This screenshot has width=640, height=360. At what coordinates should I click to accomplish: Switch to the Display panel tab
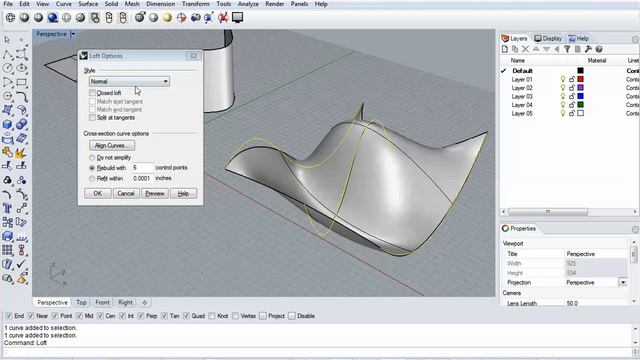point(548,38)
